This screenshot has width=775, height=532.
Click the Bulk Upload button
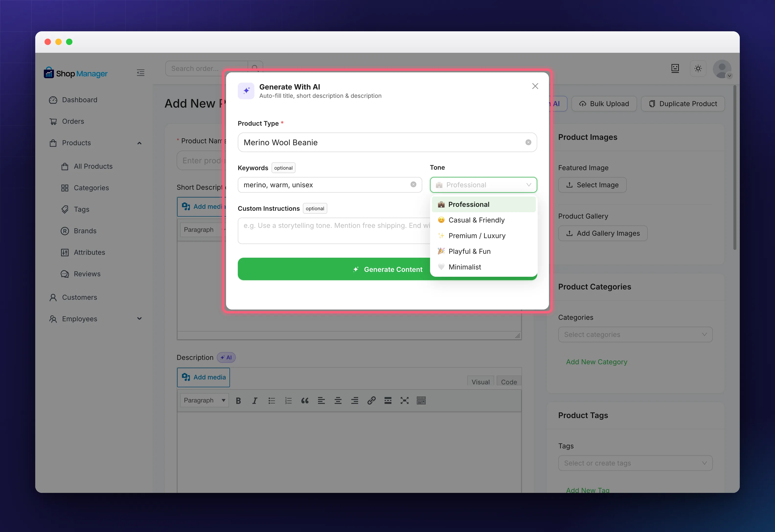click(x=604, y=104)
